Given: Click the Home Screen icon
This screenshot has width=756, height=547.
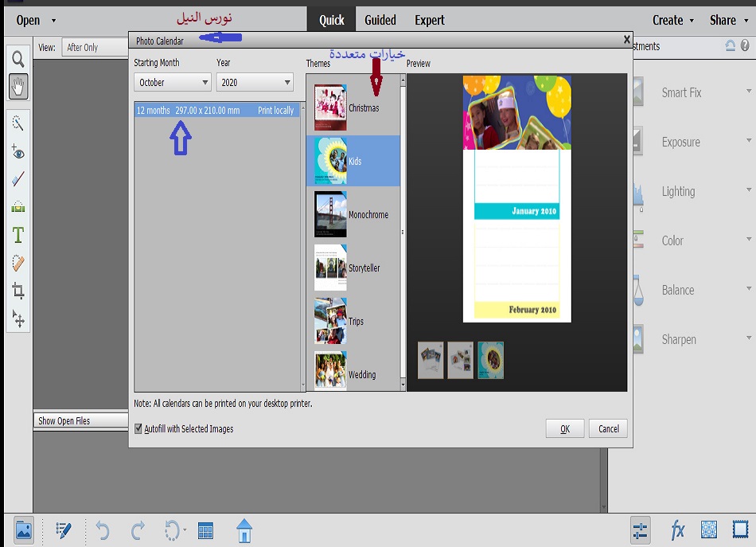Looking at the screenshot, I should pyautogui.click(x=244, y=530).
